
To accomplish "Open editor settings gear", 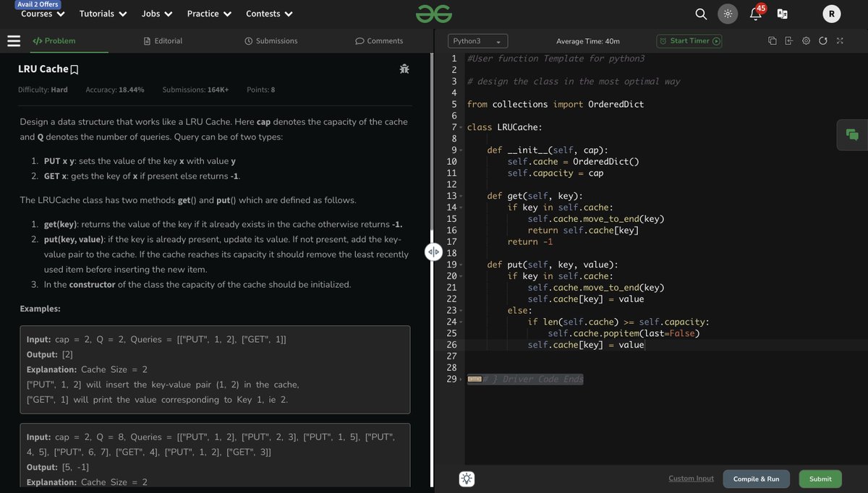I will [806, 40].
